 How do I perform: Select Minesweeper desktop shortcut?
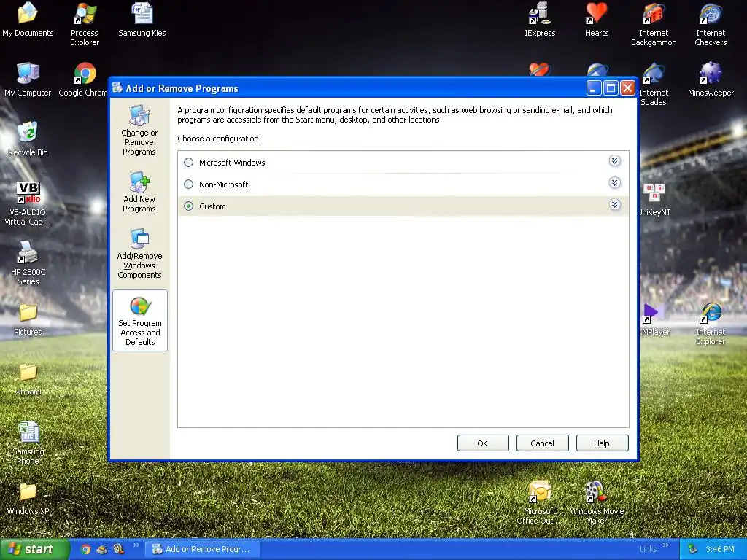click(x=711, y=79)
